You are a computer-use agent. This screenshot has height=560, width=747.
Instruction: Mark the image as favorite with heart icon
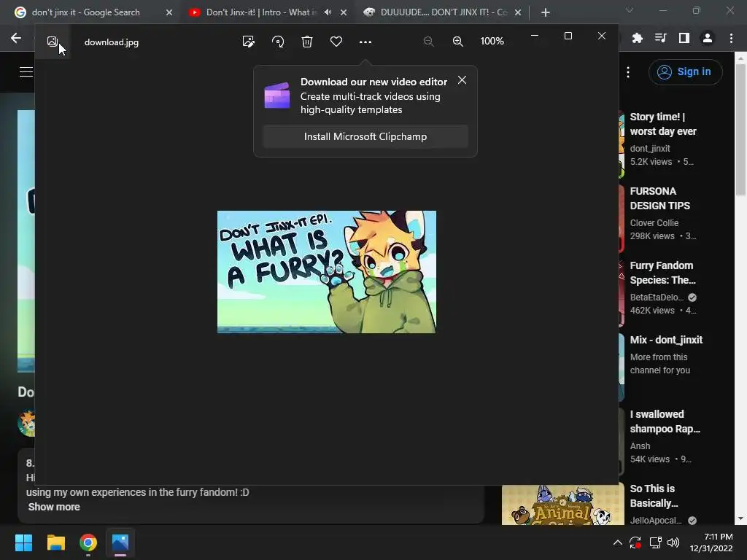[x=336, y=42]
